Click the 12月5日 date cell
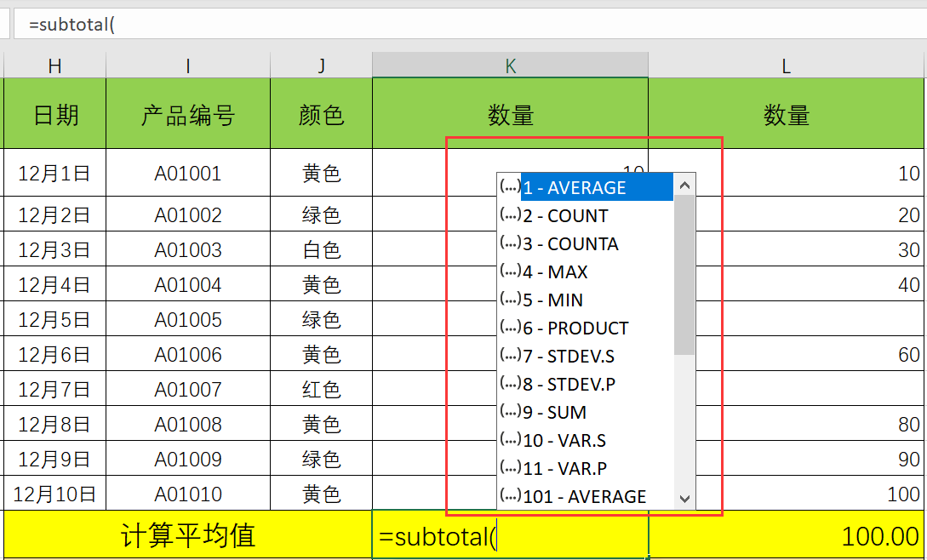This screenshot has height=560, width=927. point(55,319)
